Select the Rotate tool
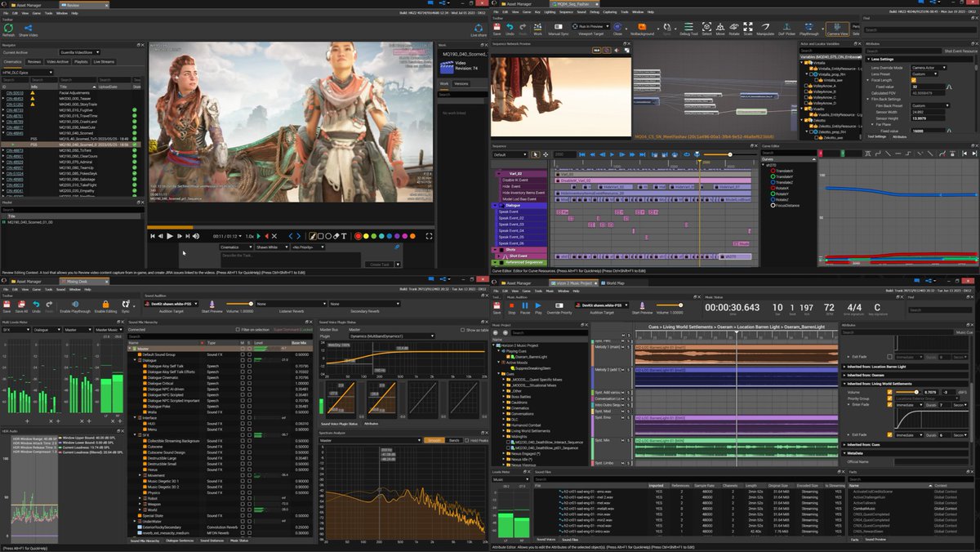 [734, 29]
